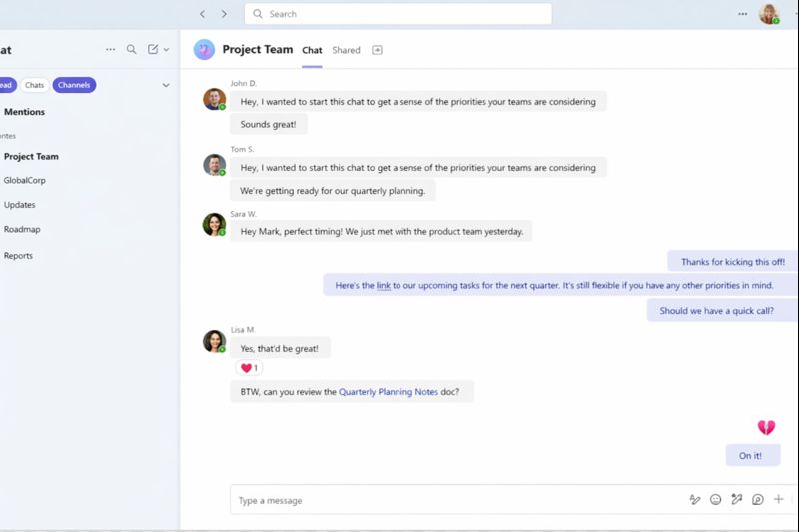The height and width of the screenshot is (532, 799).
Task: Switch to the Shared tab
Action: pos(346,50)
